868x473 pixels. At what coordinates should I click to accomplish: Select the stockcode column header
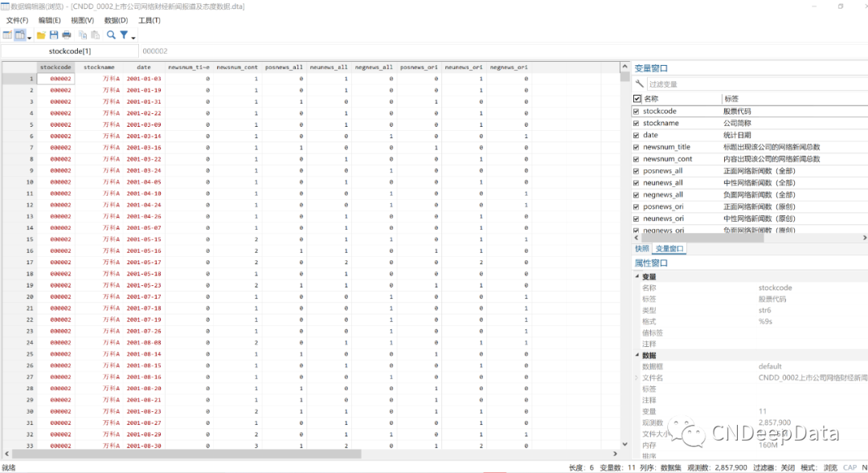point(55,67)
